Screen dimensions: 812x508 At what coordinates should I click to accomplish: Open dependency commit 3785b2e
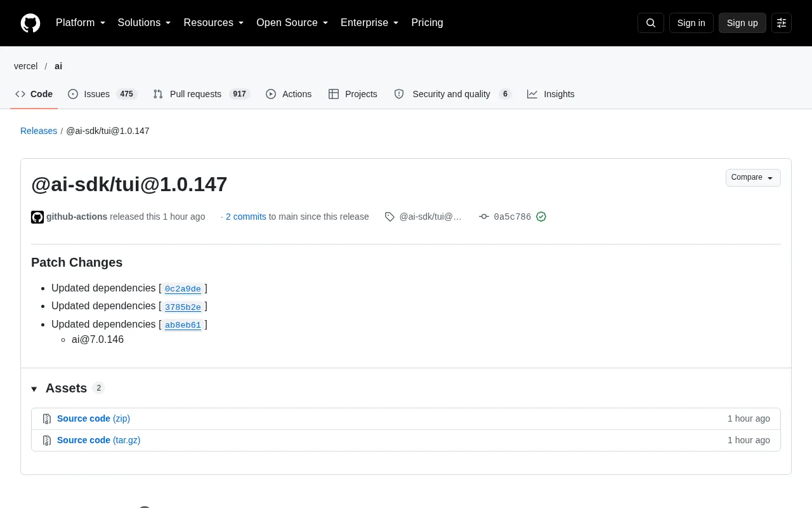(x=183, y=307)
